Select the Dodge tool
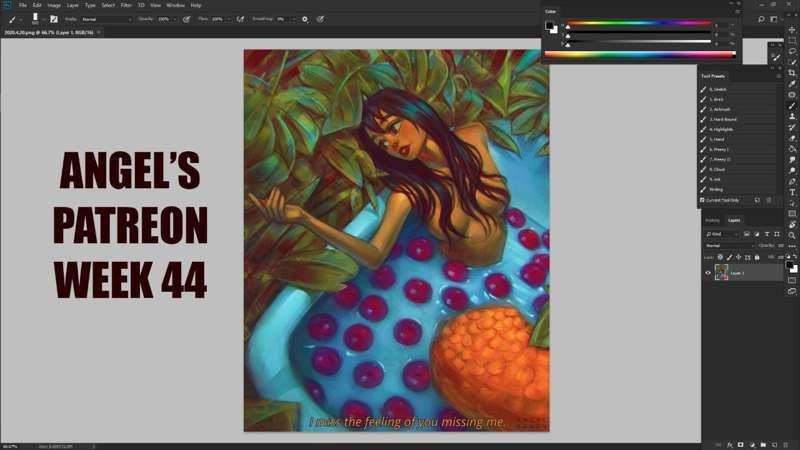Screen dimensions: 800x450 792,171
